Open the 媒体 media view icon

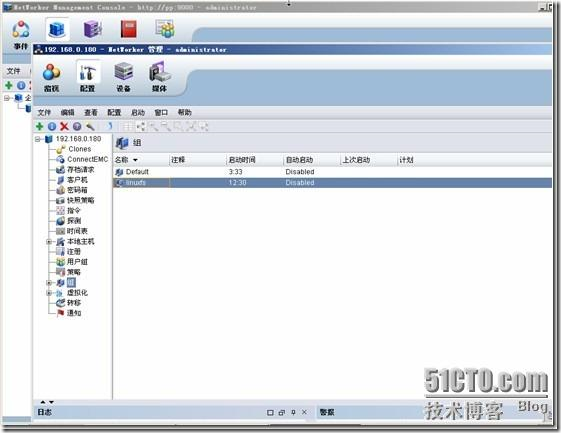[160, 77]
